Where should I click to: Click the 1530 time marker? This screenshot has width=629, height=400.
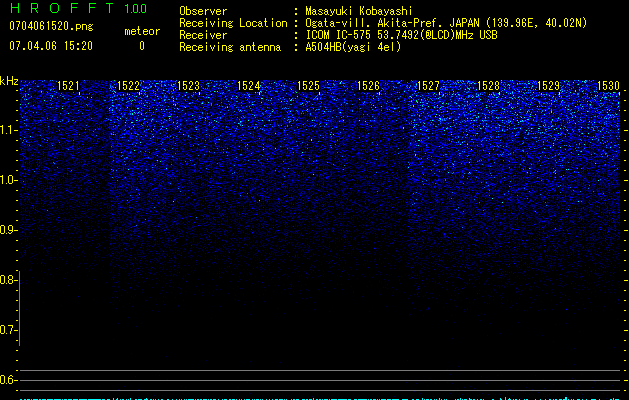click(x=608, y=86)
